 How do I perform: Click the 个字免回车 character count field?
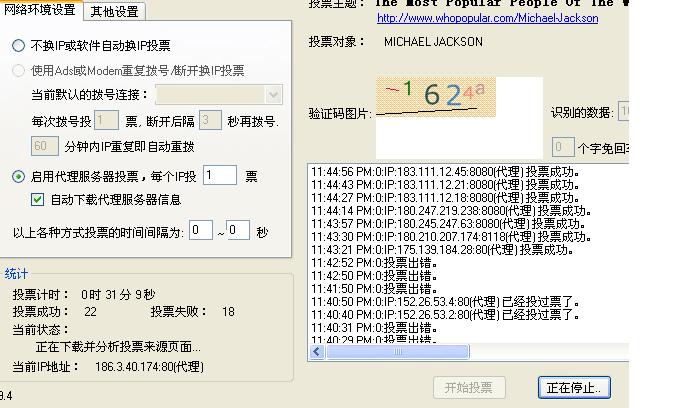(x=563, y=147)
